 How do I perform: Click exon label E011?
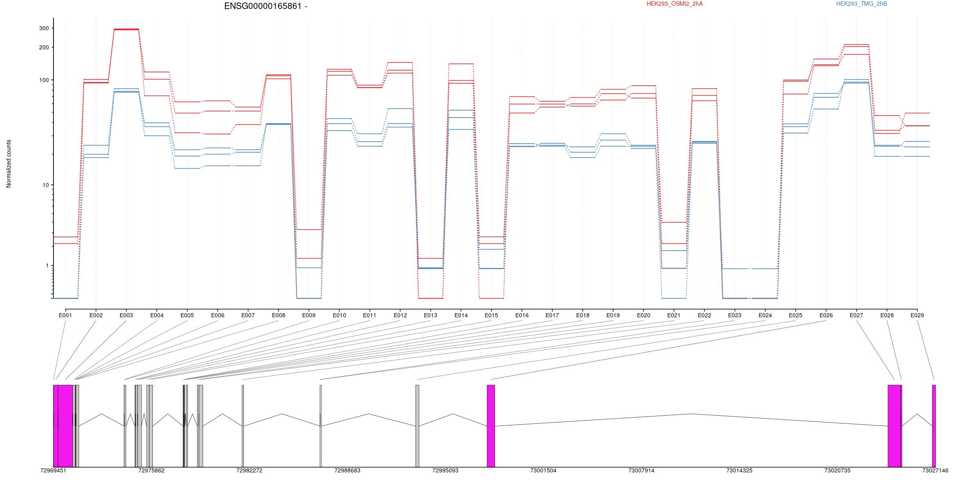coord(370,315)
